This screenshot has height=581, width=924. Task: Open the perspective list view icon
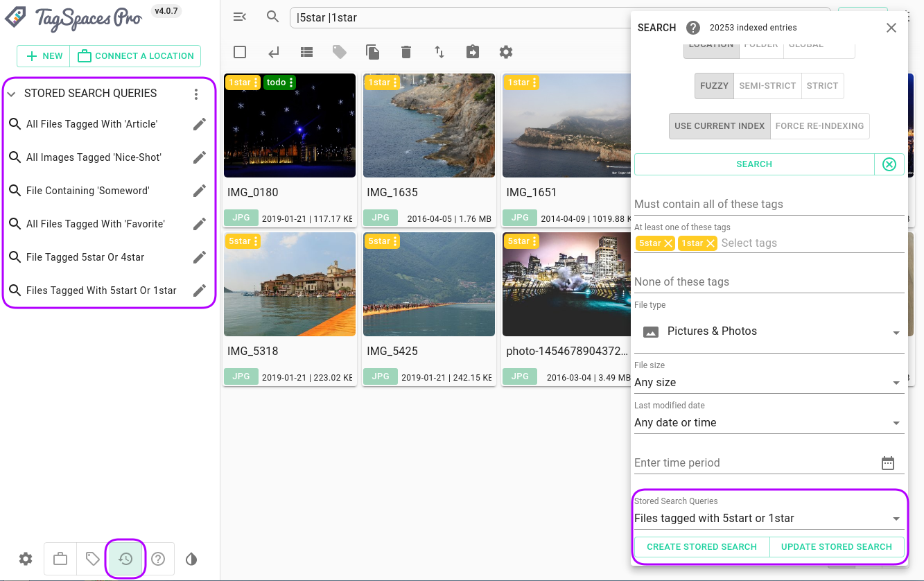click(306, 51)
